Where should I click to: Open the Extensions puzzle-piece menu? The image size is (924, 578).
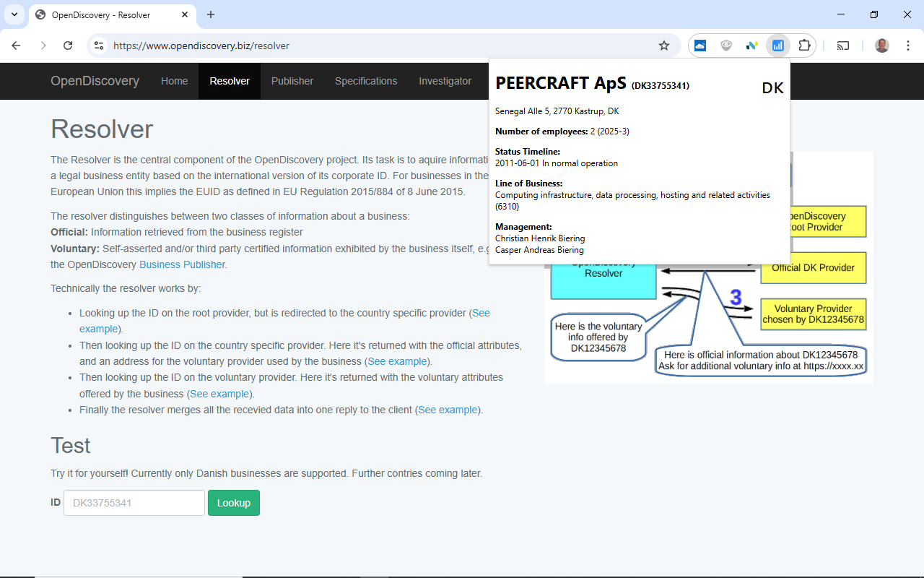point(804,46)
